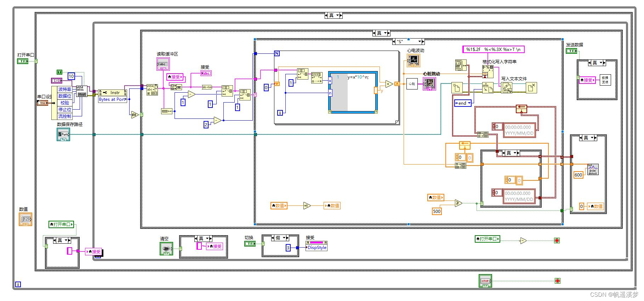Click the 校验 unbundle element
The image size is (644, 301).
pos(64,103)
